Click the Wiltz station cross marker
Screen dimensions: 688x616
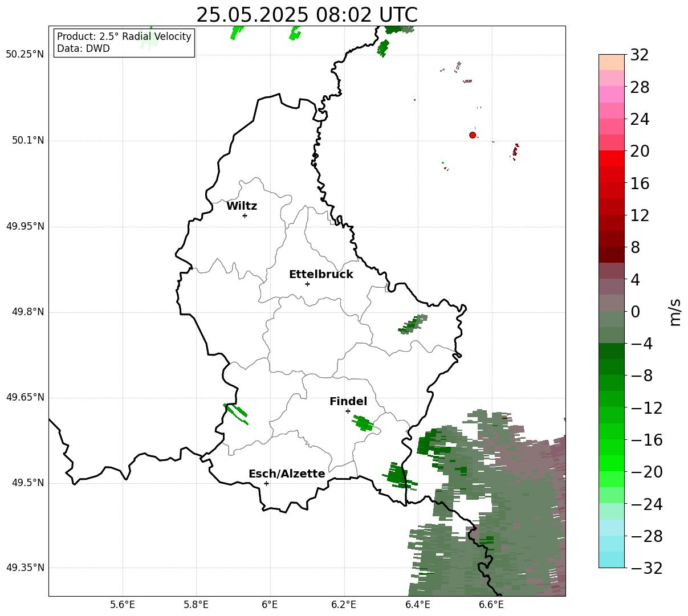[245, 215]
